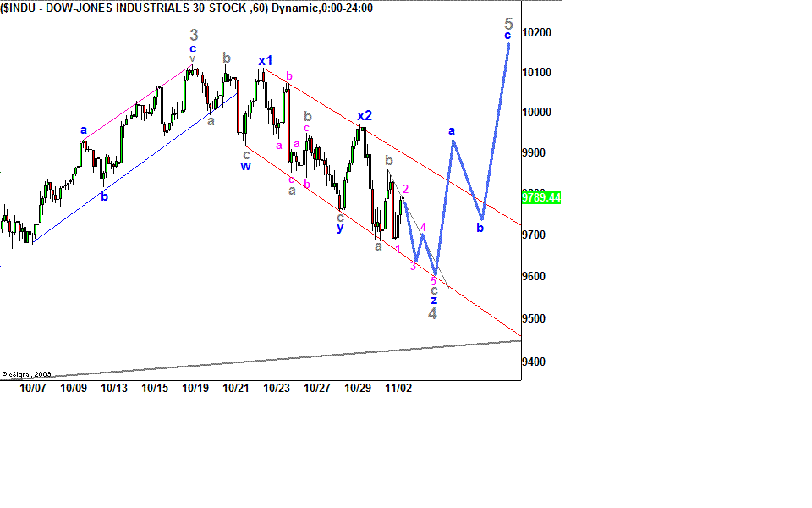Image resolution: width=812 pixels, height=508 pixels.
Task: Select the blue z label near projected low
Action: click(x=434, y=300)
